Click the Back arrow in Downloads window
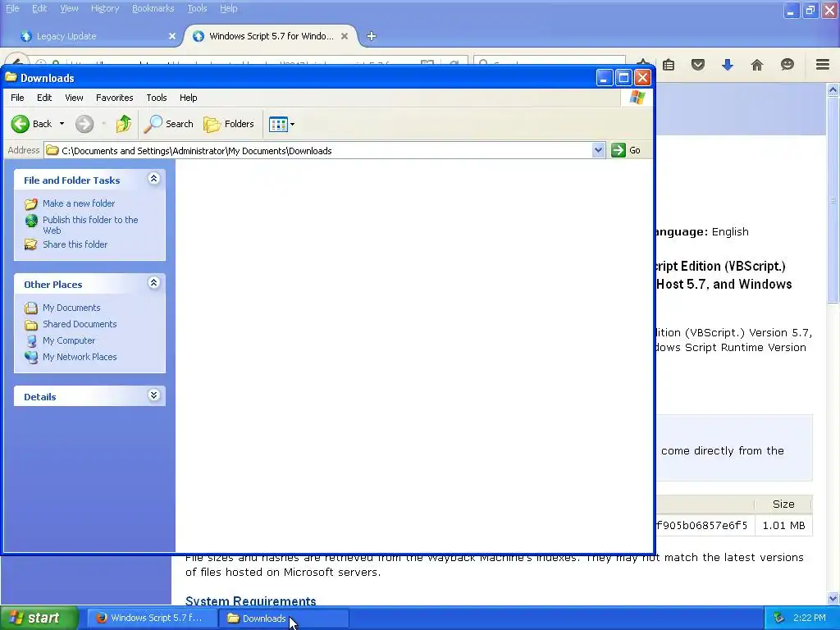 (x=21, y=124)
